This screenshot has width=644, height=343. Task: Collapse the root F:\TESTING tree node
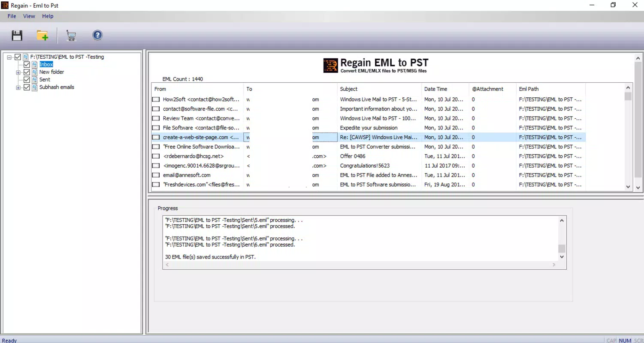coord(9,57)
